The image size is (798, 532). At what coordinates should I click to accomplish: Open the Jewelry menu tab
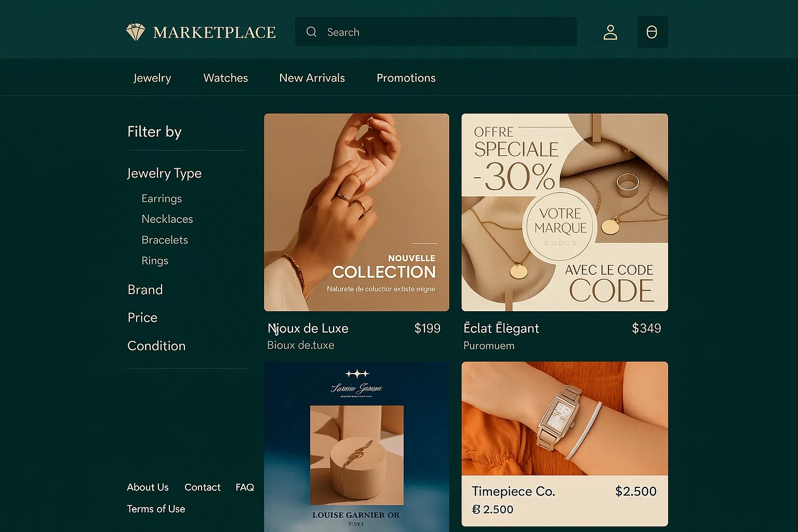152,78
